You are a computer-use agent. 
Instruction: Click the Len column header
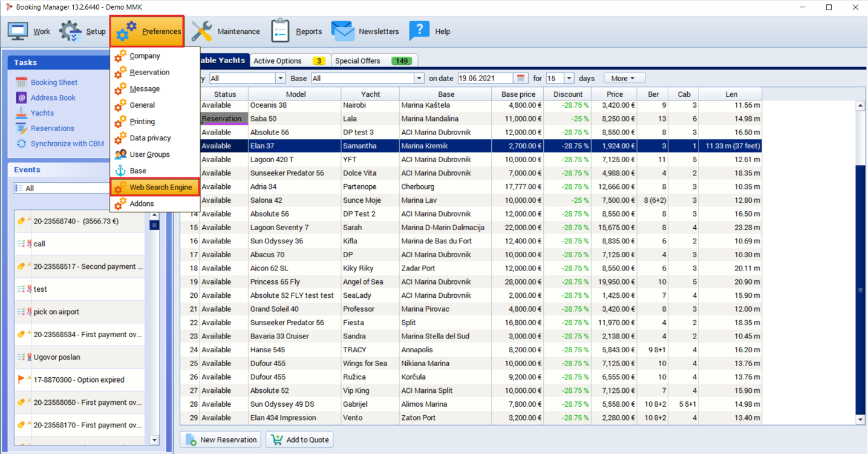731,94
